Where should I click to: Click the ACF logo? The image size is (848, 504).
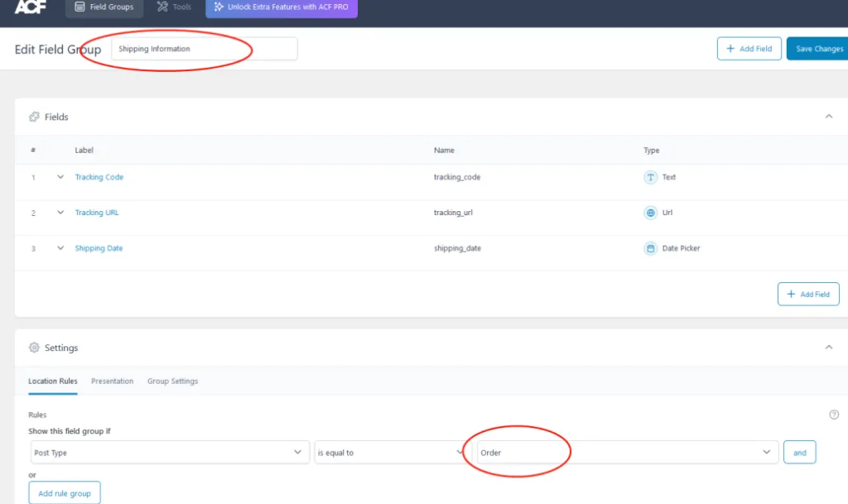click(29, 7)
